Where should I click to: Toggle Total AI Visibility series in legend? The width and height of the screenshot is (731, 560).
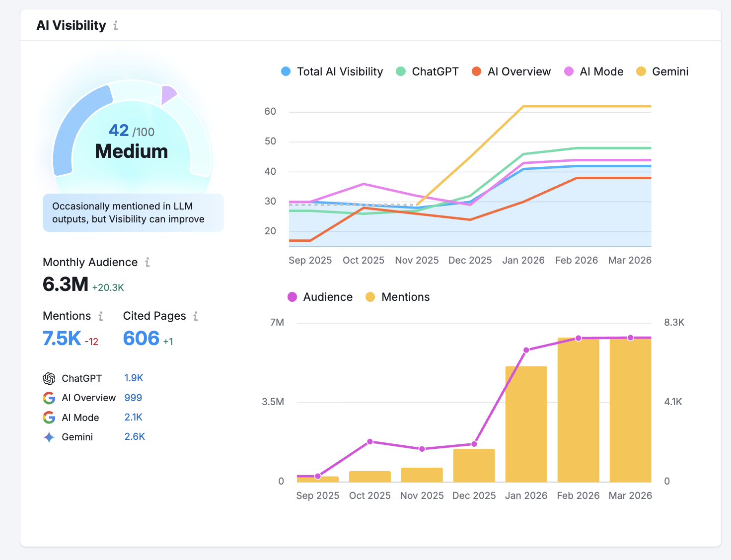pos(332,71)
